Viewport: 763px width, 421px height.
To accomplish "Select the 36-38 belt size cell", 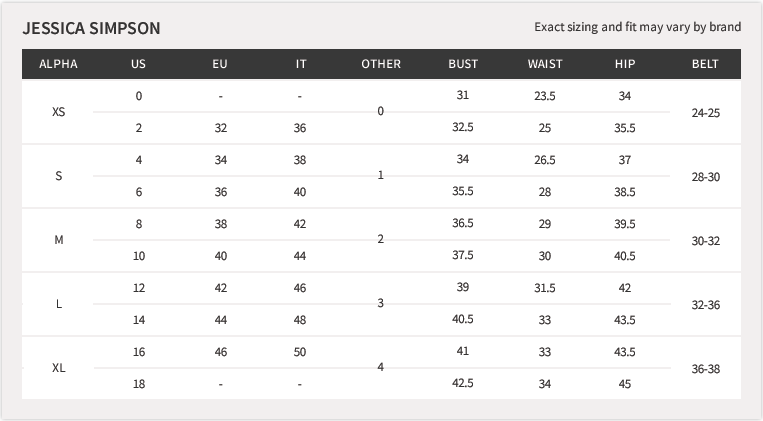I will [x=705, y=368].
